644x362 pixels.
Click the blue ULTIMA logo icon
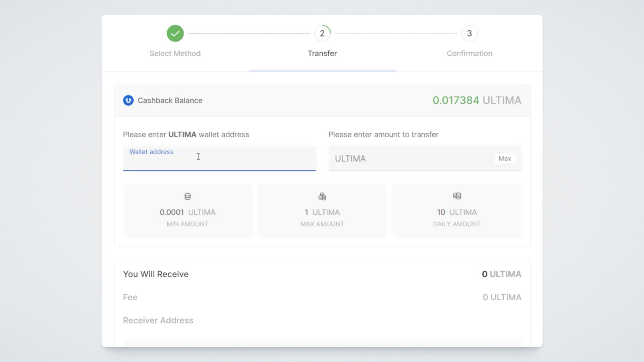coord(128,101)
